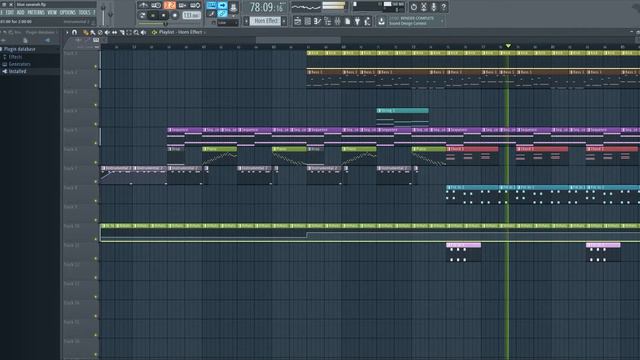Expand the Installed folder in browser
Screen dimensions: 640x360
pos(14,71)
